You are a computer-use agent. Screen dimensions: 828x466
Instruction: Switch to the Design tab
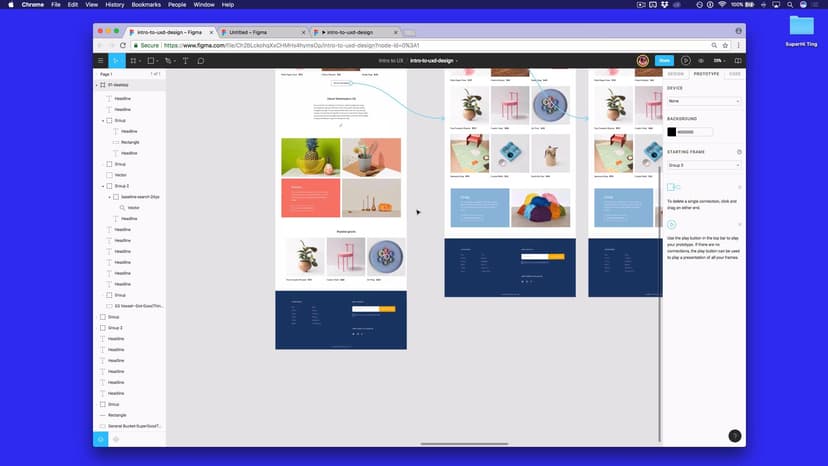click(676, 74)
